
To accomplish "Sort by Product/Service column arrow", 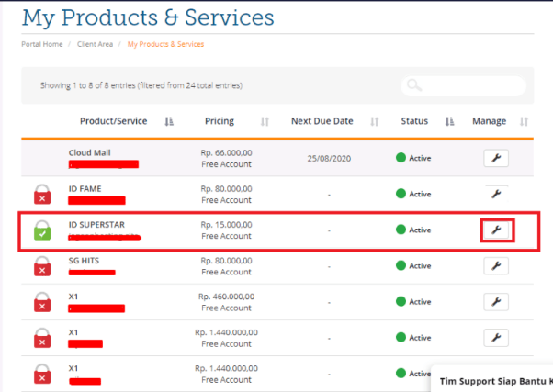I will coord(169,121).
